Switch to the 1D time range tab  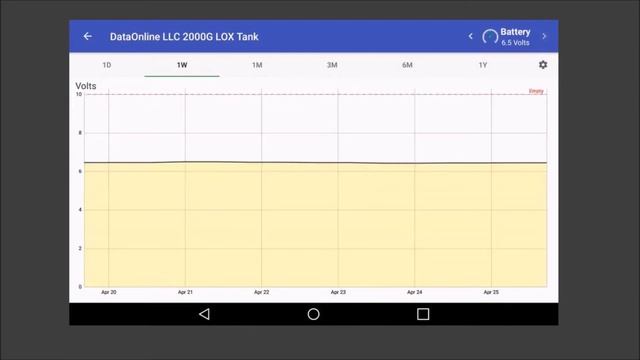[x=107, y=65]
